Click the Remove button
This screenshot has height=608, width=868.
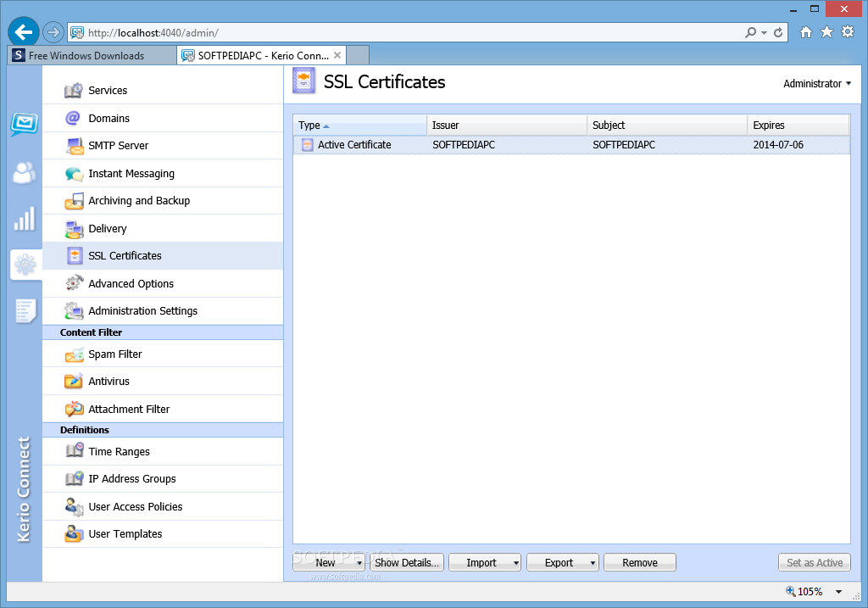[x=640, y=562]
